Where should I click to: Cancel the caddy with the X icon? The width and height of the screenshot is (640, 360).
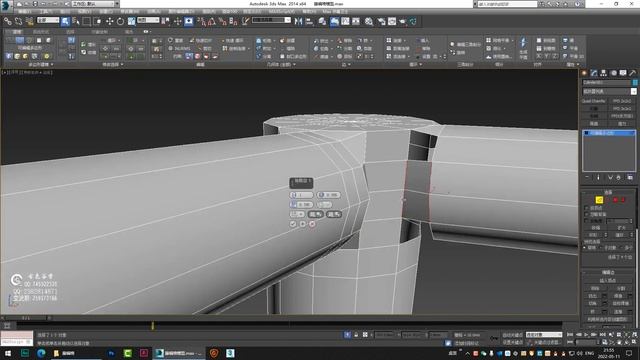tap(312, 224)
